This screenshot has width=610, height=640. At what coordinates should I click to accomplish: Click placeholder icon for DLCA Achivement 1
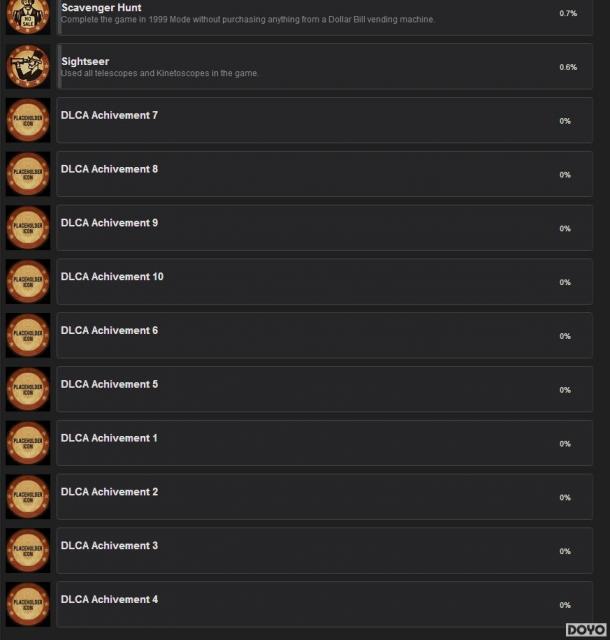point(28,444)
